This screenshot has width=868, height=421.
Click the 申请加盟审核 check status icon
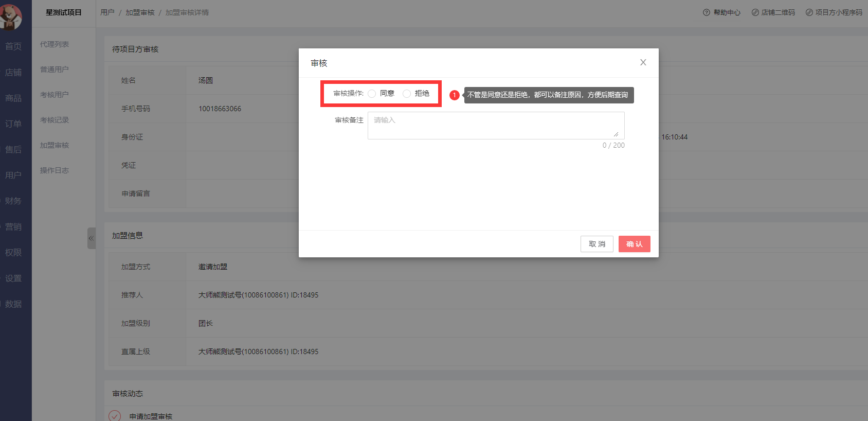coord(115,415)
